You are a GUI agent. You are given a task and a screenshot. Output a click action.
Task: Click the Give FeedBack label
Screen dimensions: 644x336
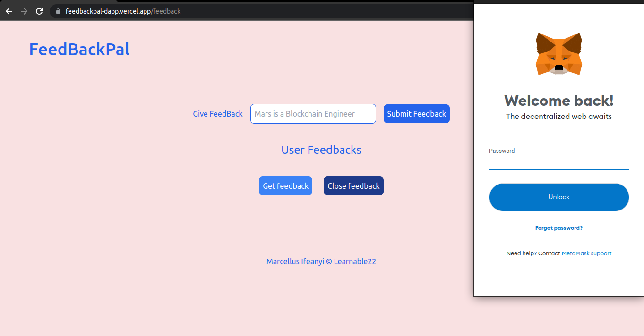218,114
